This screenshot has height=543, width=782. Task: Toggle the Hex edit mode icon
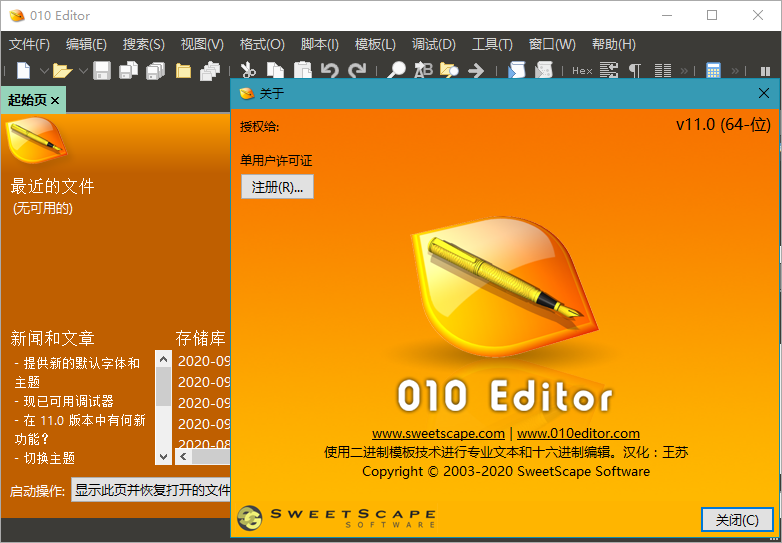pyautogui.click(x=582, y=70)
